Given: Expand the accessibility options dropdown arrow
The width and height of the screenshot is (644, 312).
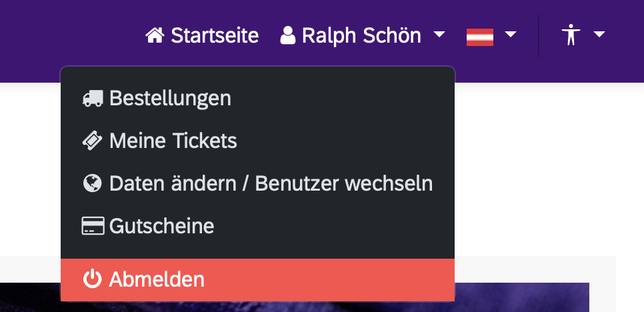Looking at the screenshot, I should [599, 34].
